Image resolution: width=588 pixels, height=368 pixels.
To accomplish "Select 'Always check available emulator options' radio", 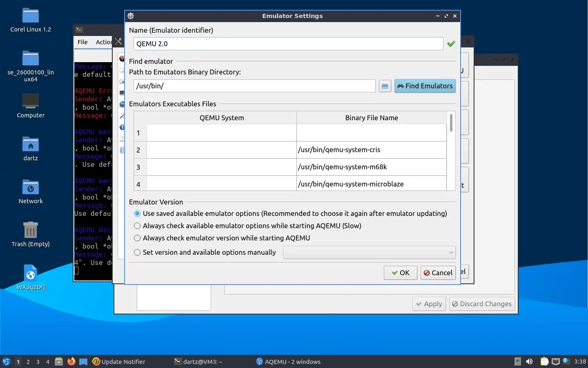I will point(137,226).
